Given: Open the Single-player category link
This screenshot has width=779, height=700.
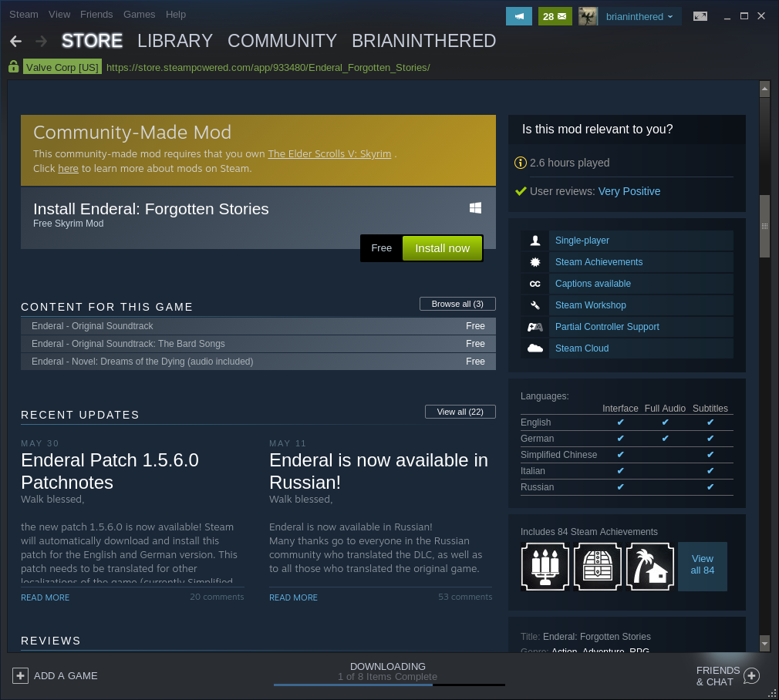Looking at the screenshot, I should [x=582, y=241].
